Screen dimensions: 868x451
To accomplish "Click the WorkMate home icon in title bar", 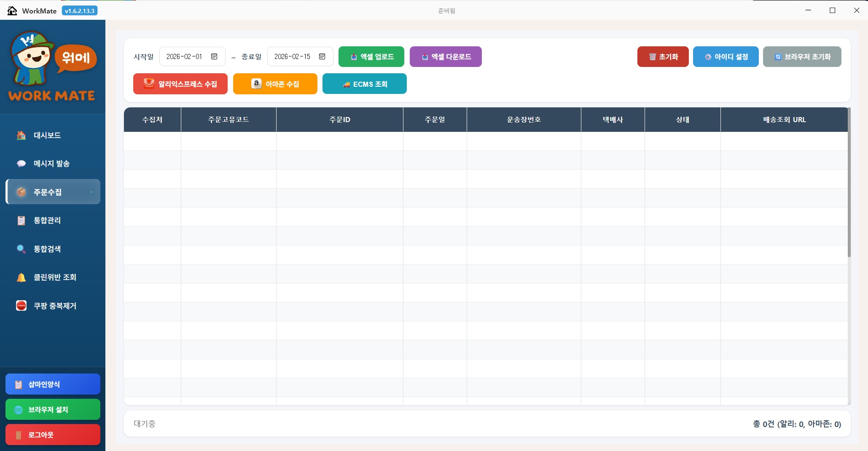I will tap(12, 11).
